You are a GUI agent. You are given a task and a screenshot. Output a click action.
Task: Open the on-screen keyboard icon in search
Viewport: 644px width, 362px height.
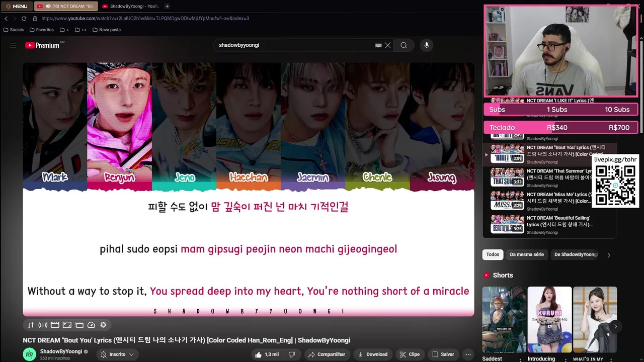click(378, 45)
